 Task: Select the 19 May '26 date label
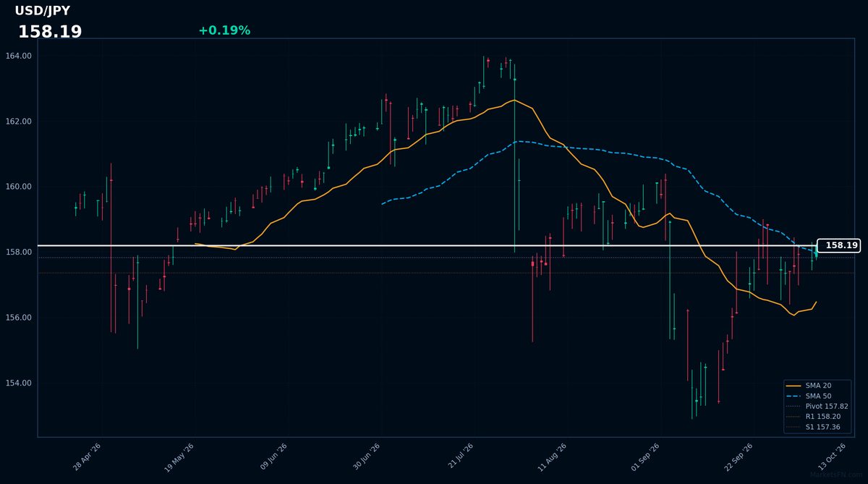(x=180, y=457)
